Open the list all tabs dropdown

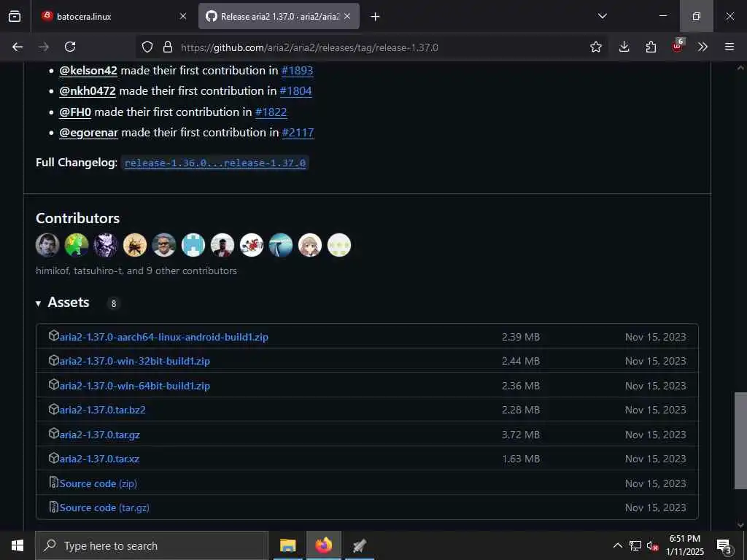pos(602,16)
